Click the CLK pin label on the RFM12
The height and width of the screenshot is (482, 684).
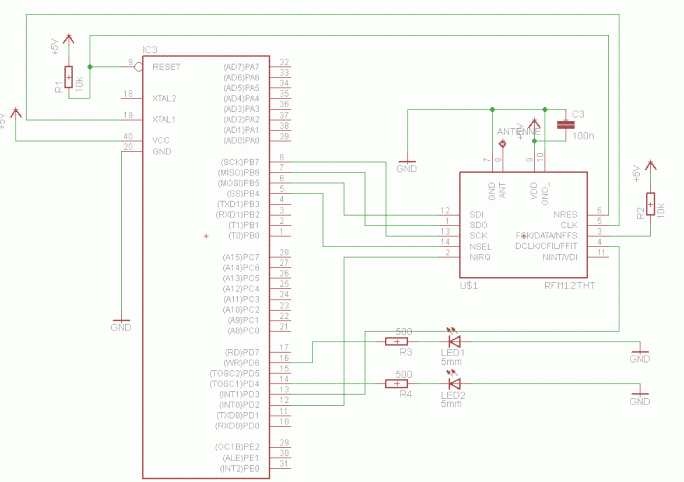tap(569, 225)
